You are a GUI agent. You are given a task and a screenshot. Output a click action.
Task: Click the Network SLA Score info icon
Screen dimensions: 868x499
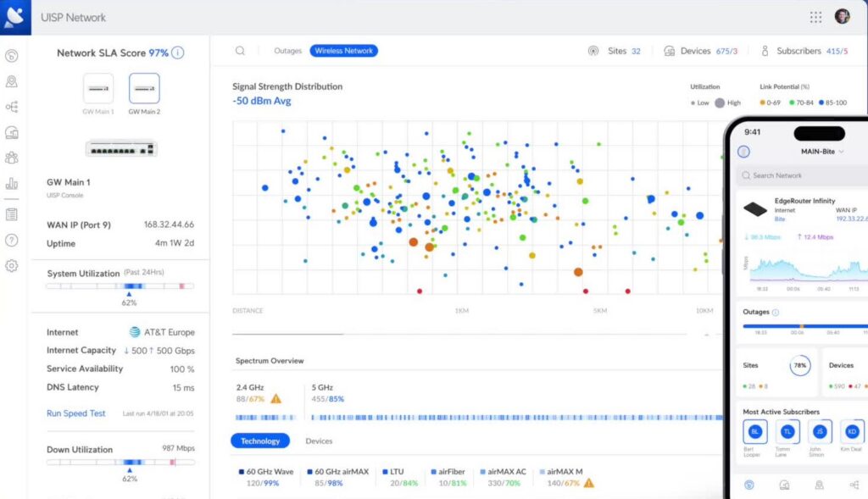coord(178,53)
